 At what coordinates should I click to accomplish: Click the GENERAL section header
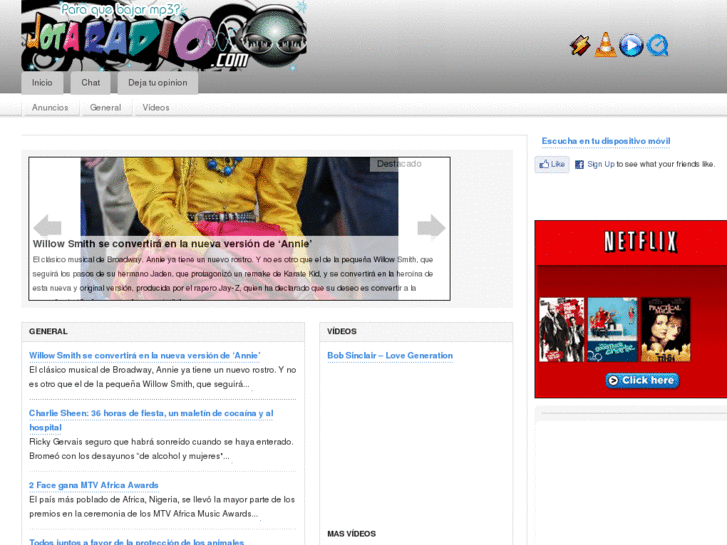click(x=48, y=331)
